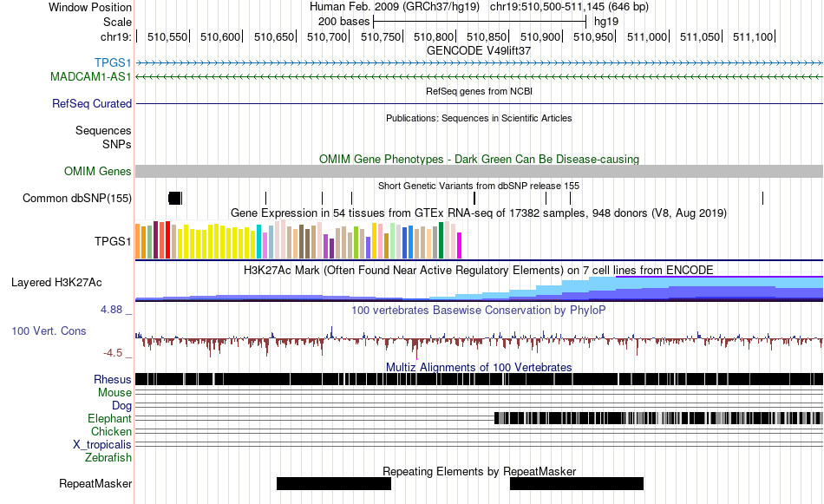
Task: Click the Elephant alignment block
Action: (x=658, y=418)
